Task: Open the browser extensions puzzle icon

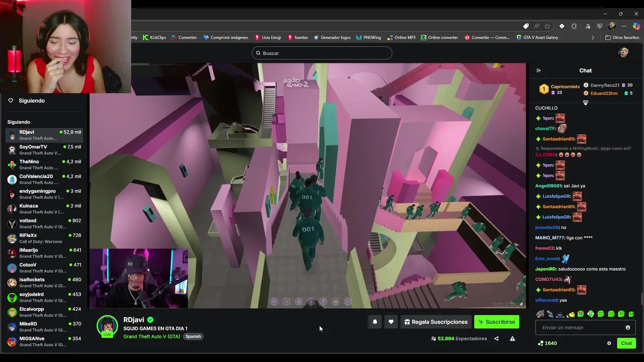Action: coord(574,26)
